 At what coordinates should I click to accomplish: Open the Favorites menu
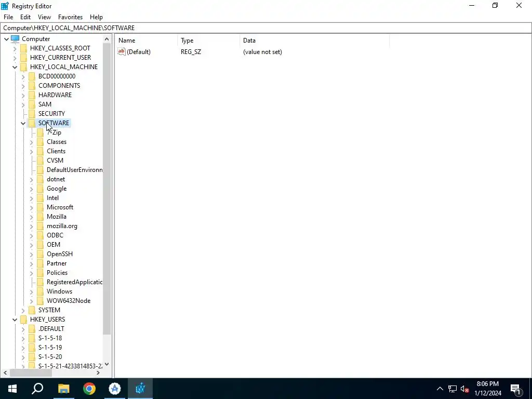click(70, 17)
